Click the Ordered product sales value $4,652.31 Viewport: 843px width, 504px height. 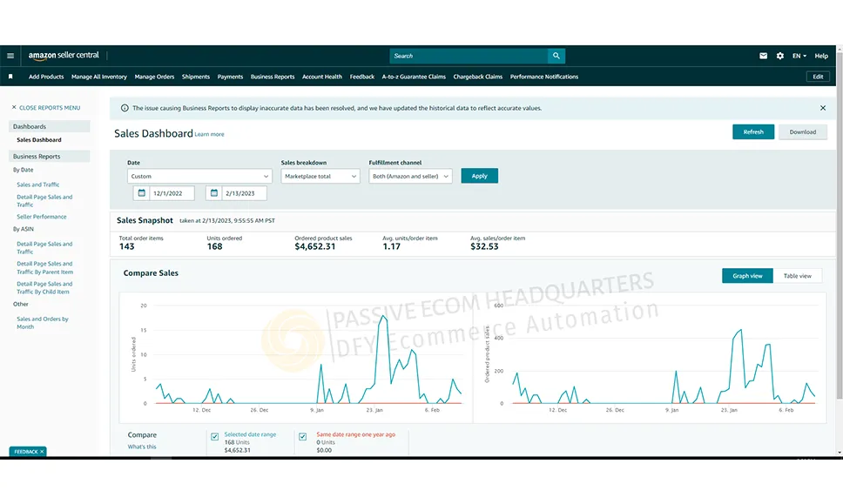pyautogui.click(x=315, y=246)
